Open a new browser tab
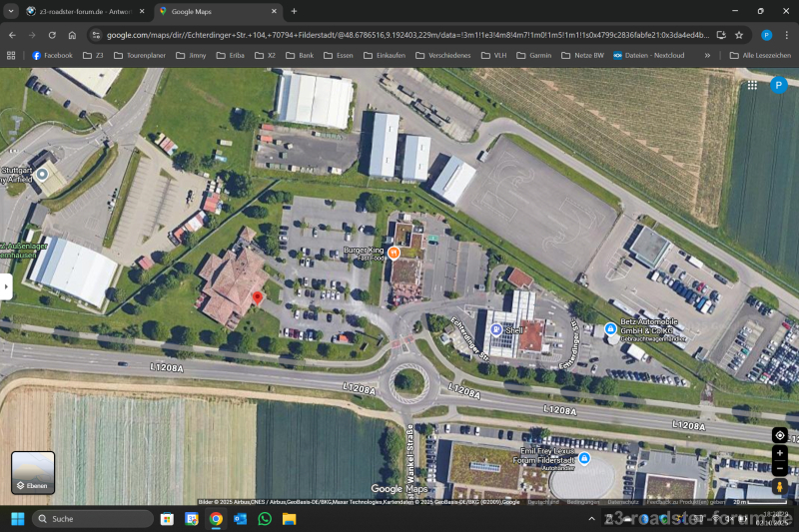 [x=294, y=11]
